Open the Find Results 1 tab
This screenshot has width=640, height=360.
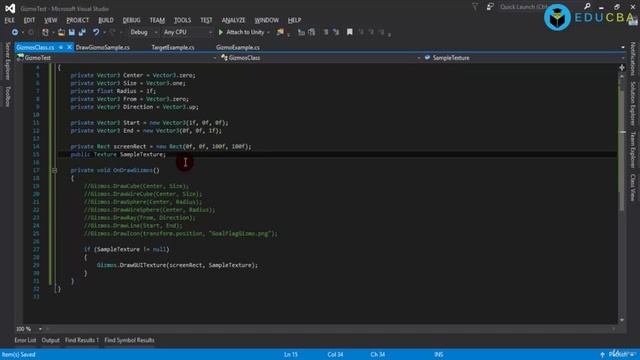pyautogui.click(x=82, y=340)
